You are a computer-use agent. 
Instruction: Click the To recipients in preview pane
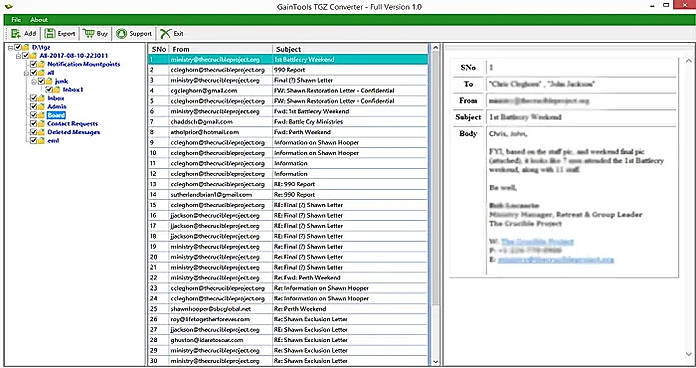[x=541, y=84]
